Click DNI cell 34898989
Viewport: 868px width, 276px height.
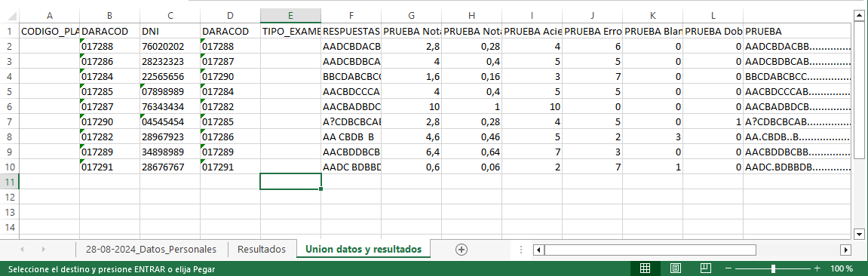[x=170, y=152]
